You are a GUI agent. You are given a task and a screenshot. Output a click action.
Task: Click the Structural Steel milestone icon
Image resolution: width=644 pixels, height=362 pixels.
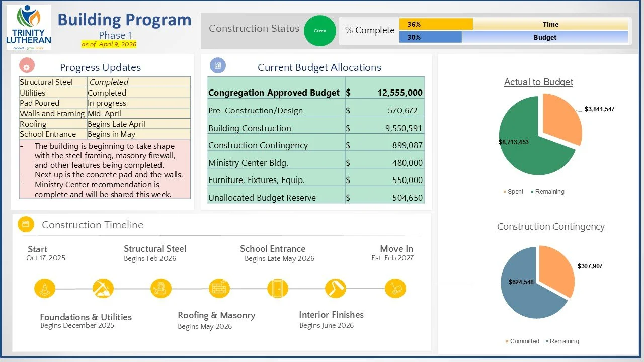coord(161,288)
